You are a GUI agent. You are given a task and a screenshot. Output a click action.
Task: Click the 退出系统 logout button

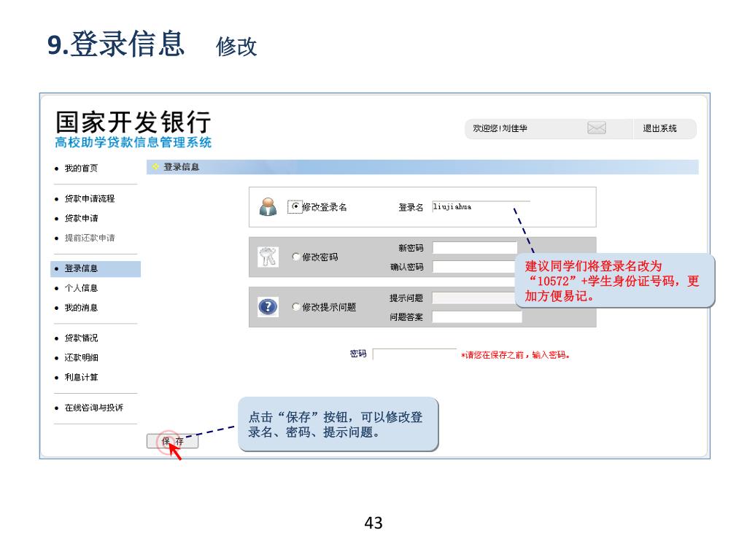(x=659, y=128)
